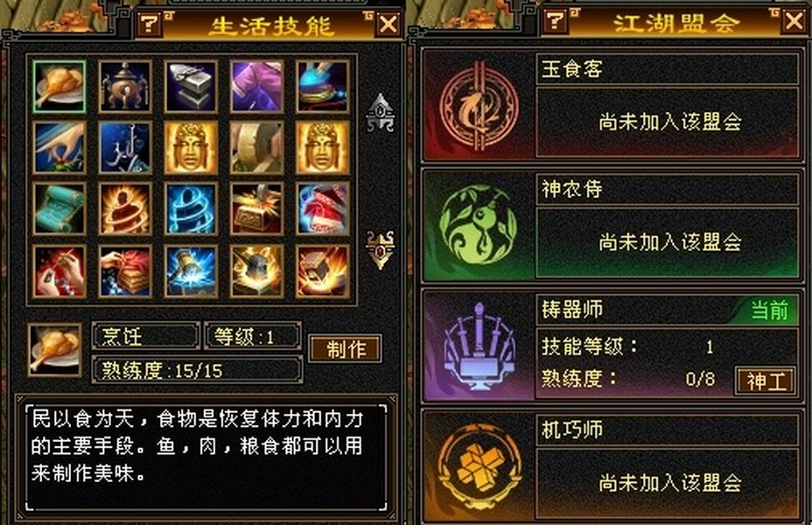Select the anvil forging skill icon
812x525 pixels.
(x=191, y=87)
